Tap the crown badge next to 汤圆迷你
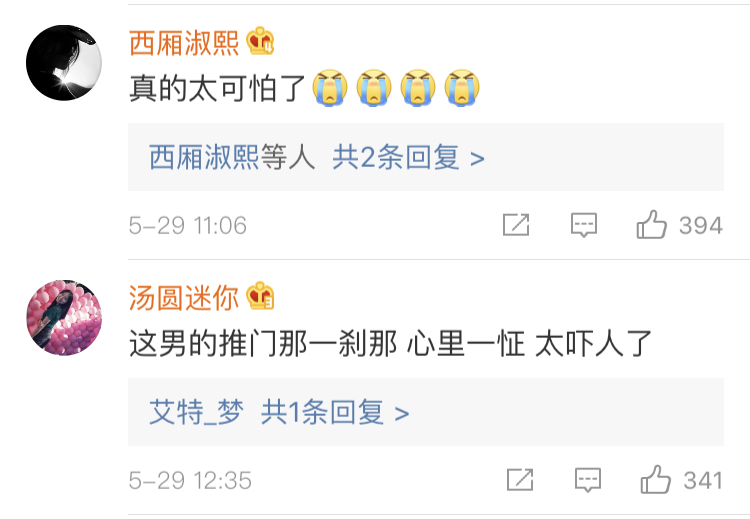Screen dimensions: 750x519 [x=260, y=296]
